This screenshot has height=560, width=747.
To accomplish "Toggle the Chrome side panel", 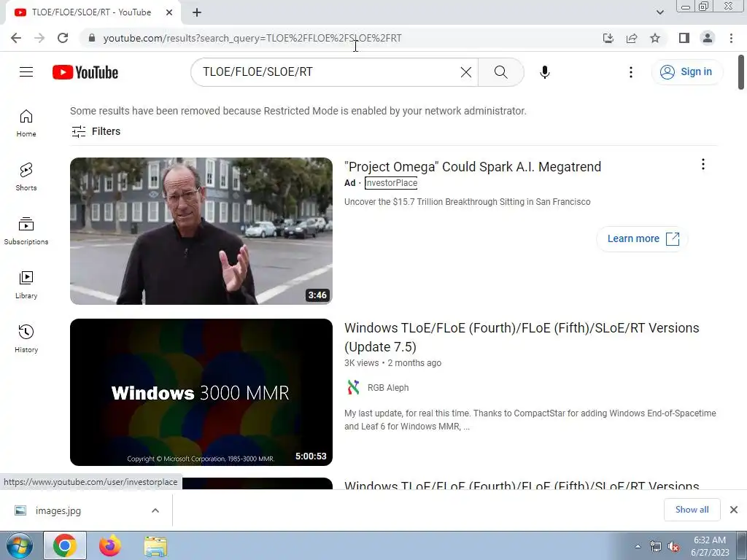I will [x=684, y=38].
